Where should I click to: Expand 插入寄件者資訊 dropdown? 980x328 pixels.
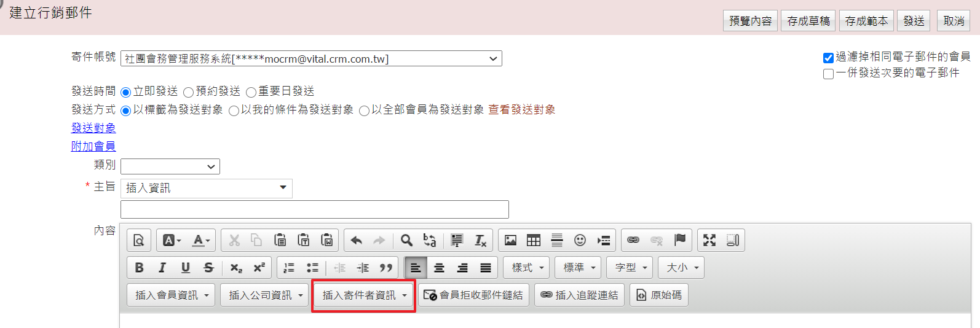tap(364, 295)
